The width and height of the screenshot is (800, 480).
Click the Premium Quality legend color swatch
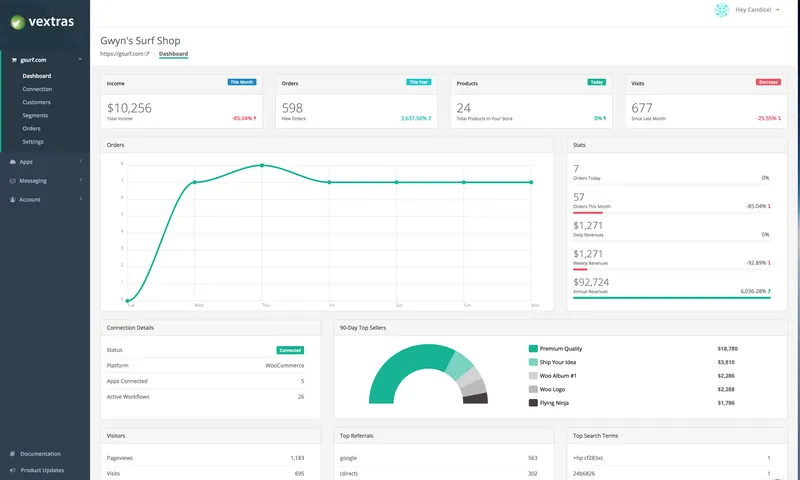pos(533,349)
